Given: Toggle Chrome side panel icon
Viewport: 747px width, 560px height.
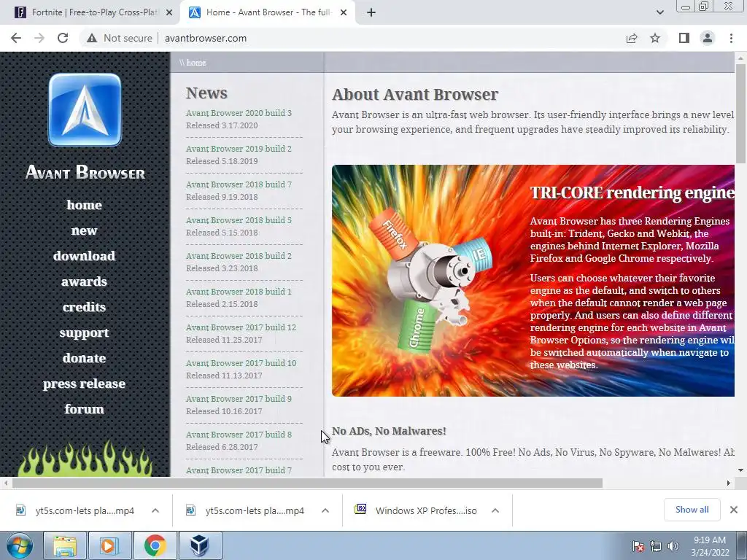Looking at the screenshot, I should click(684, 38).
